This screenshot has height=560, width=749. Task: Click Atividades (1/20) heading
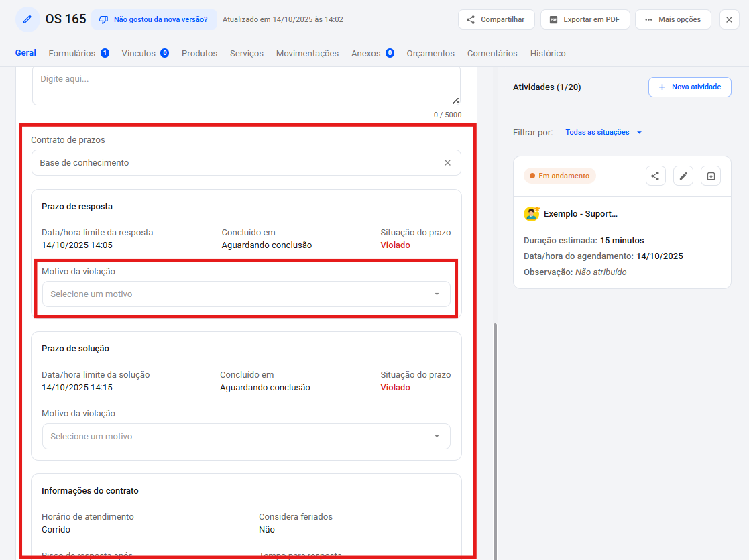[x=546, y=87]
